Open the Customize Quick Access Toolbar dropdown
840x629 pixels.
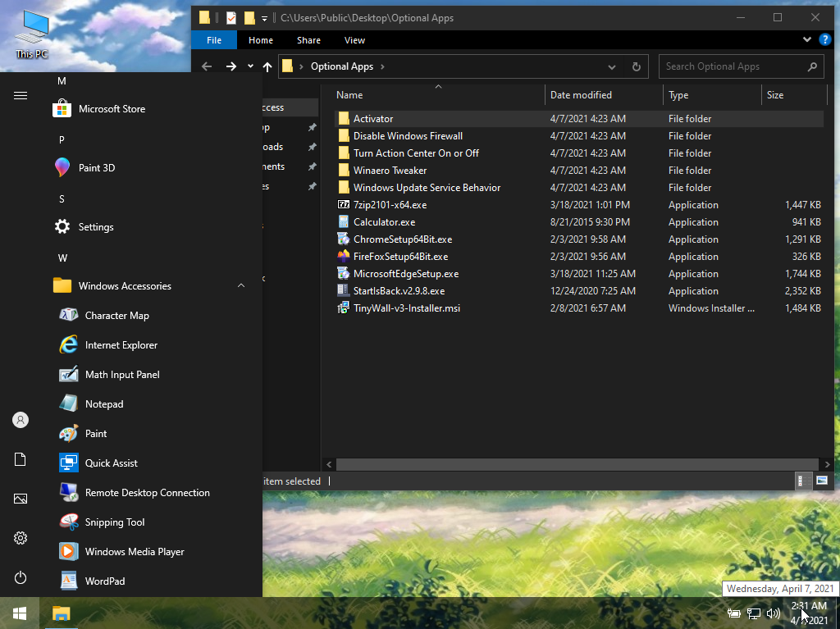point(264,19)
